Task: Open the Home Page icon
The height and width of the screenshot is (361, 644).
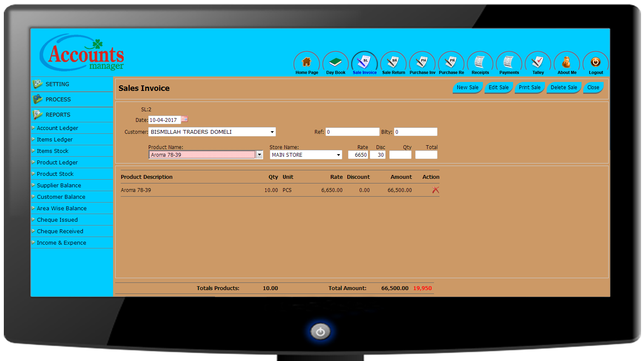Action: tap(306, 62)
